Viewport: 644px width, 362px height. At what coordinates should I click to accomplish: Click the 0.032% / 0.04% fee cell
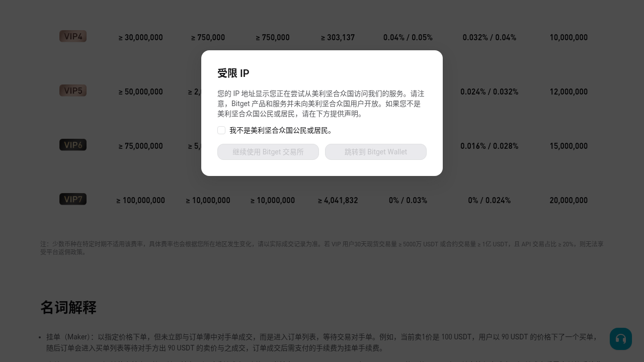(490, 37)
